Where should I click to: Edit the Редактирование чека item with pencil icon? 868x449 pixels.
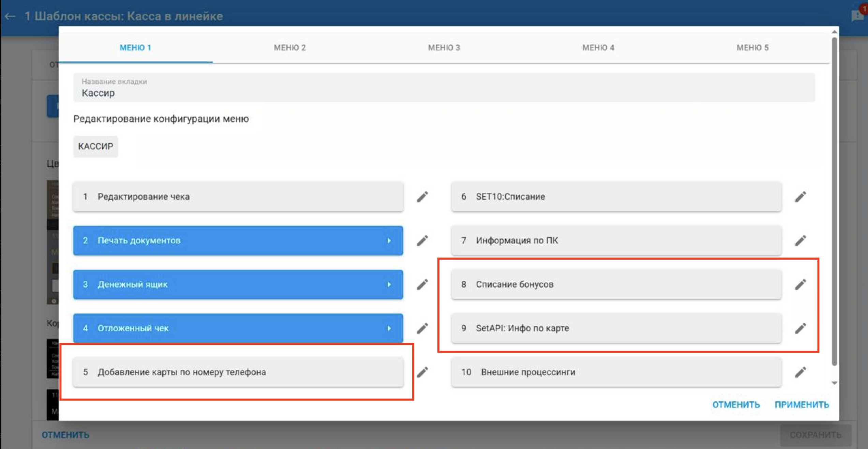(422, 197)
